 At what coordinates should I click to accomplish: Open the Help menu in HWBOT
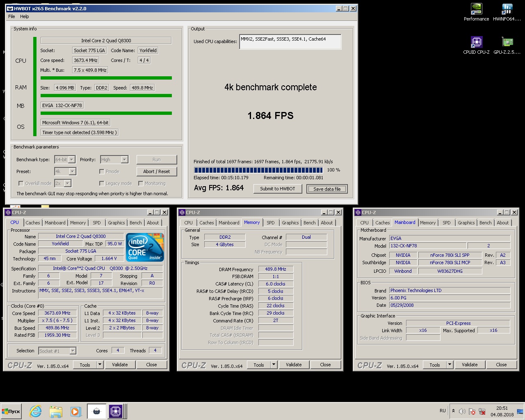click(25, 16)
